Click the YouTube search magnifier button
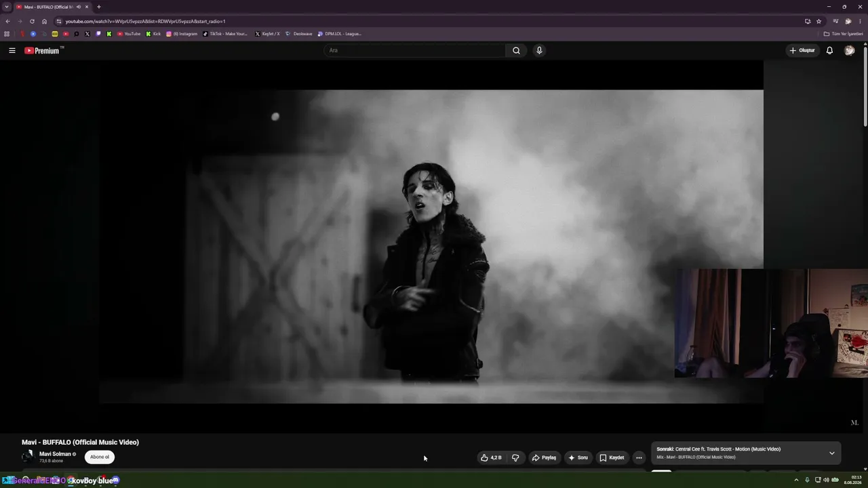Screen dimensions: 868x488 tap(516, 50)
